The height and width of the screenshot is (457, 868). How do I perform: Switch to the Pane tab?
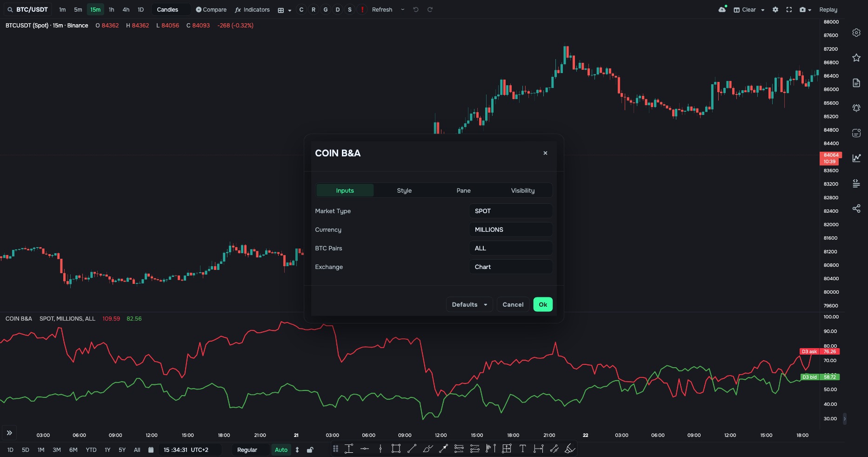463,190
